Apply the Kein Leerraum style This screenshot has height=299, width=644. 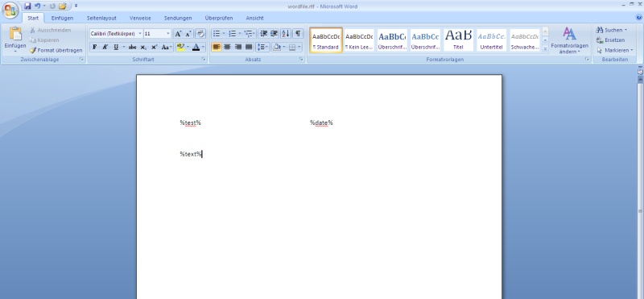tap(359, 40)
